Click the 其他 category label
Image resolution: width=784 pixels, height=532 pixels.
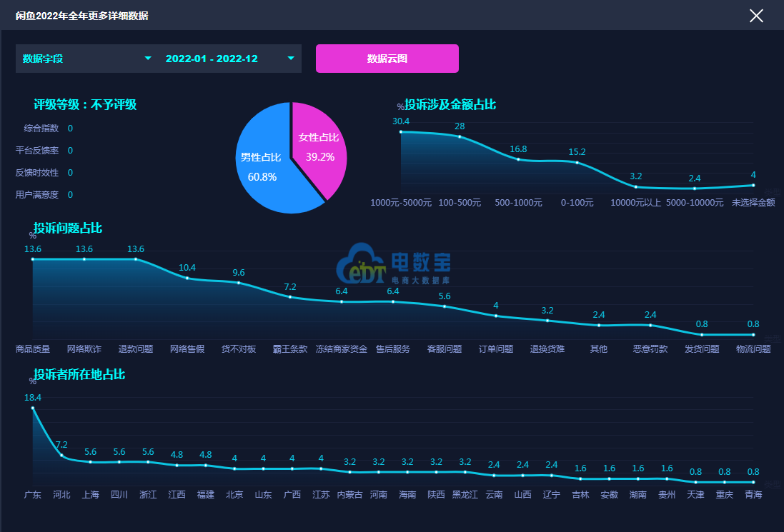[x=599, y=348]
